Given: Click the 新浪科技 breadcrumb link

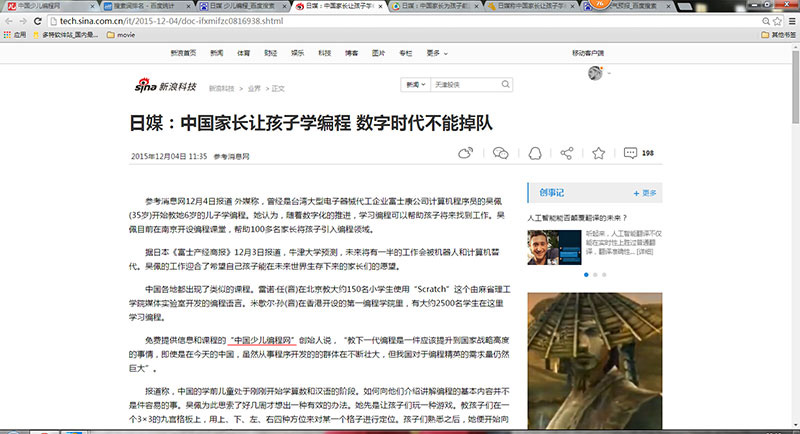Looking at the screenshot, I should (x=221, y=89).
